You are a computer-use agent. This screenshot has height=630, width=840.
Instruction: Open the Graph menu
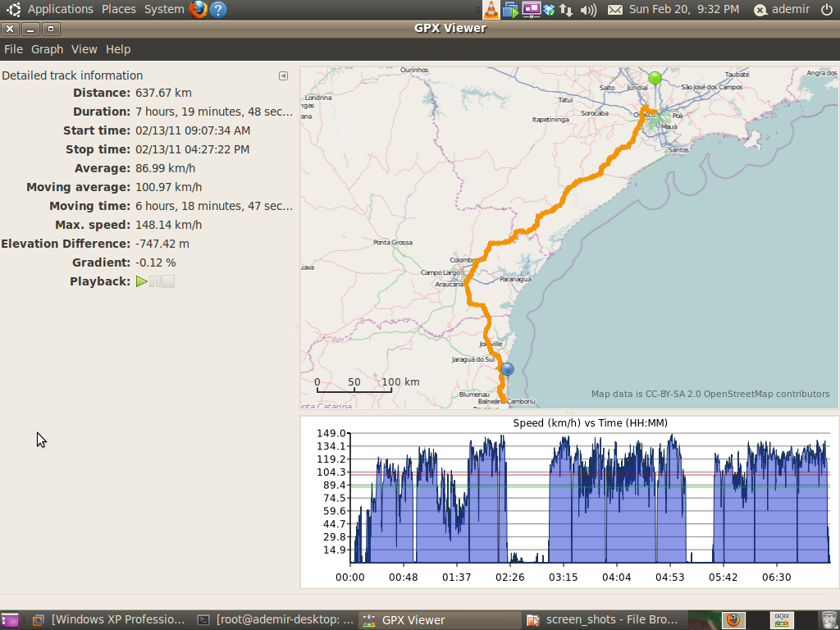[x=47, y=49]
